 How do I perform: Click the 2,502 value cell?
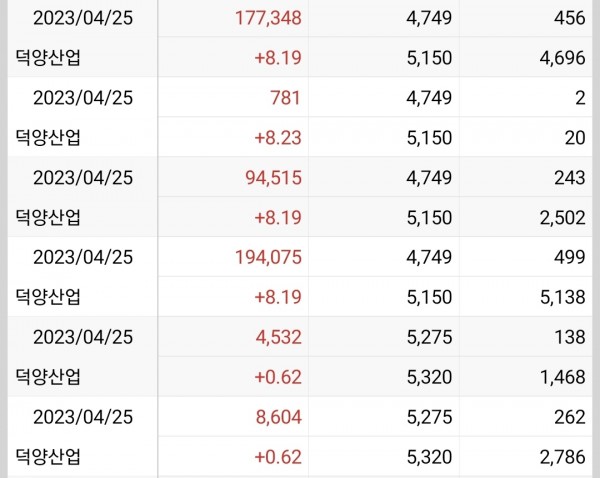pos(562,217)
